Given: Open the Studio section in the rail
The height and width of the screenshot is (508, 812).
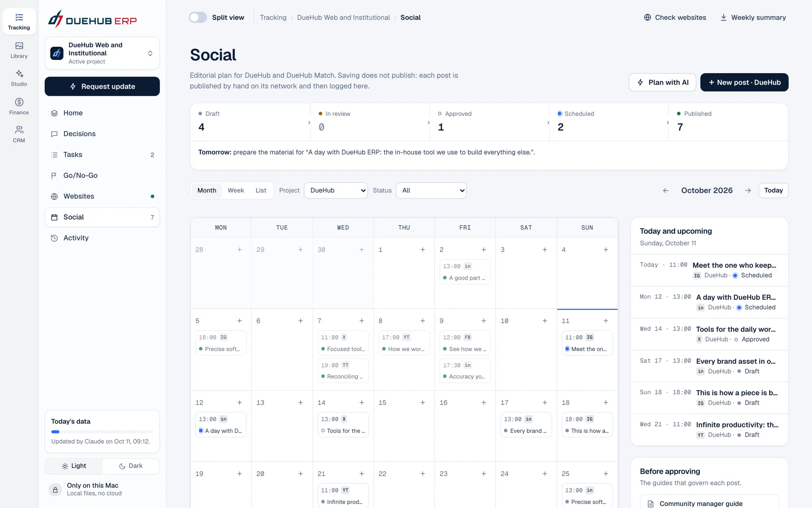Looking at the screenshot, I should pyautogui.click(x=19, y=78).
